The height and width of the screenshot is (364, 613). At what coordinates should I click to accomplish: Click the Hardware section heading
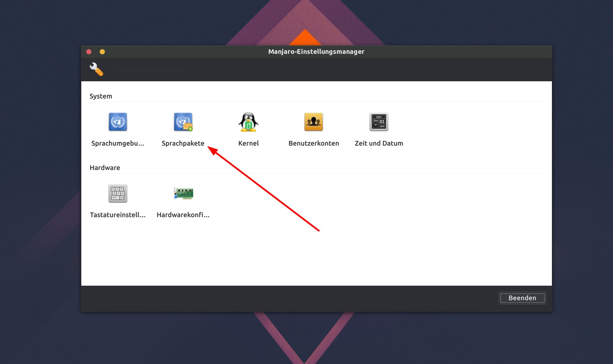[x=105, y=167]
